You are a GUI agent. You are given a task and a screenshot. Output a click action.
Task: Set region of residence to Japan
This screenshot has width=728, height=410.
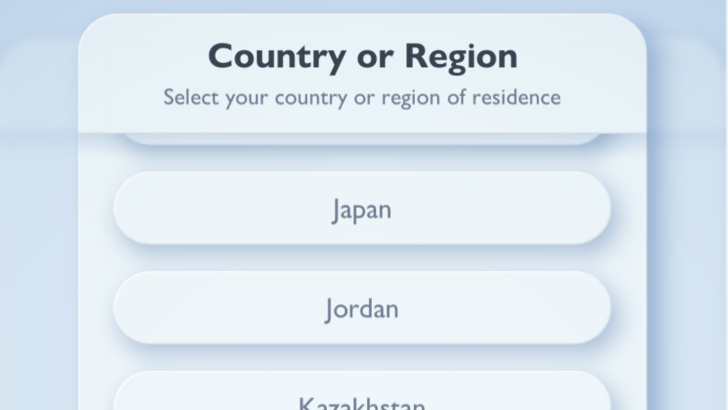362,209
